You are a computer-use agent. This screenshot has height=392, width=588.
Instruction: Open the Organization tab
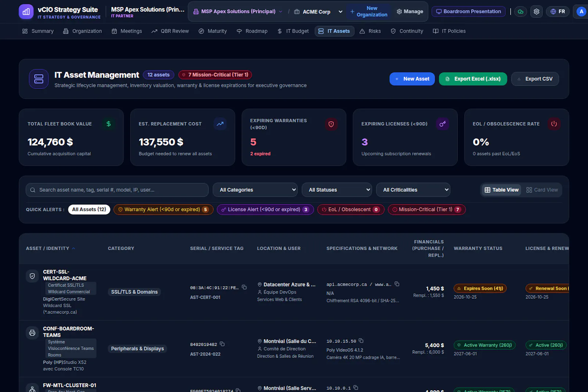coord(82,31)
